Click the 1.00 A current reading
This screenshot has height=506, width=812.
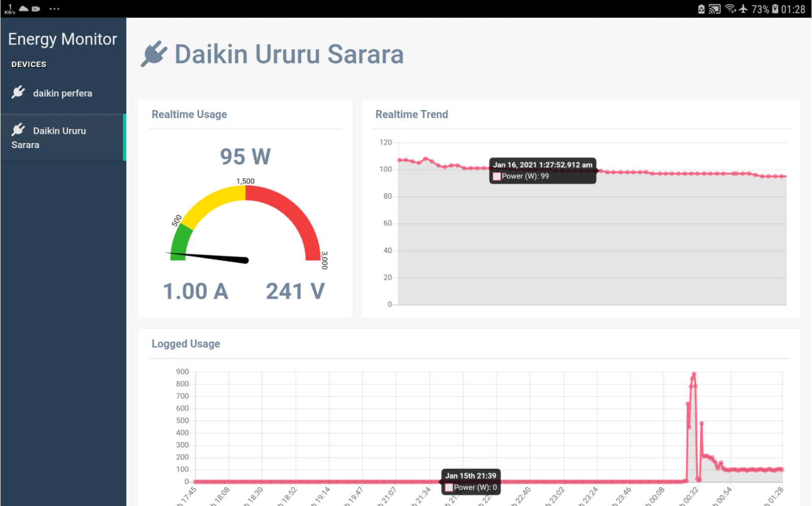pos(195,292)
